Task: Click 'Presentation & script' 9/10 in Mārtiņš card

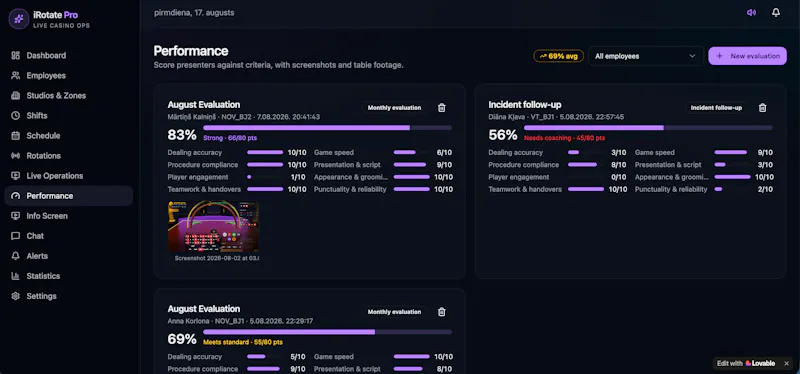Action: coord(383,165)
